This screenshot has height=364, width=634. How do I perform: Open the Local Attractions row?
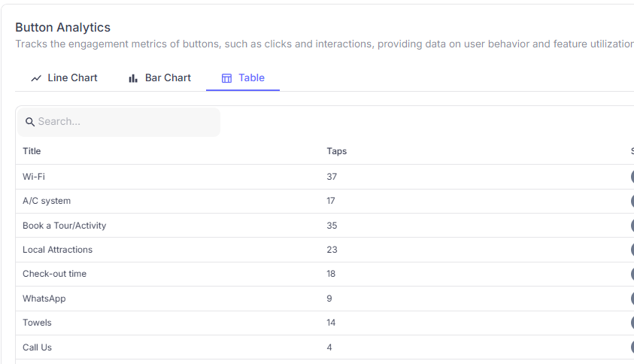tap(57, 250)
